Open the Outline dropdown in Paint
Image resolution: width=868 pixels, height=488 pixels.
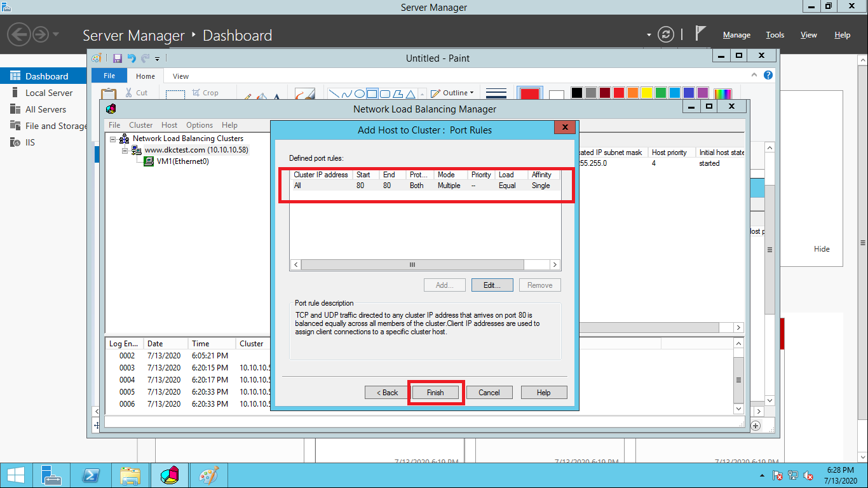point(452,93)
